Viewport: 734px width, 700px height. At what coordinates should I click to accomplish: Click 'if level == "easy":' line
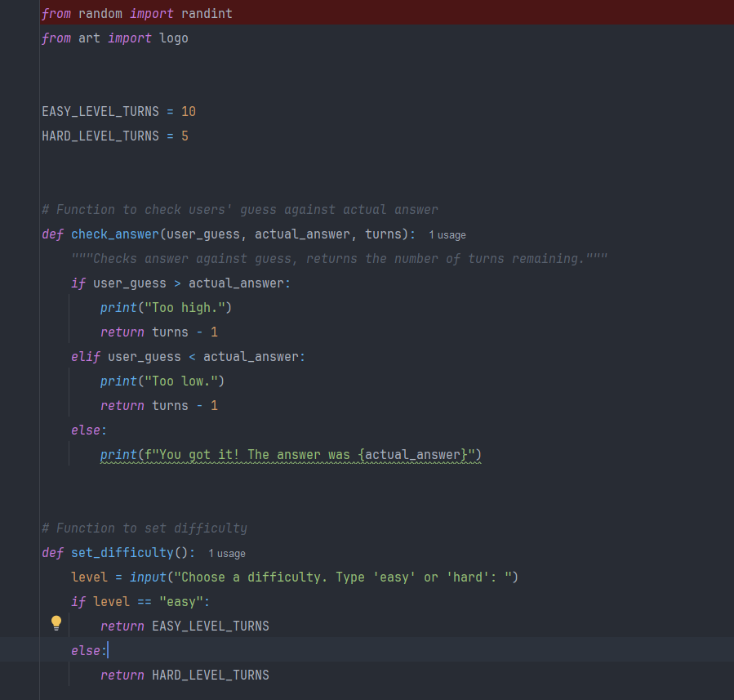[x=140, y=602]
